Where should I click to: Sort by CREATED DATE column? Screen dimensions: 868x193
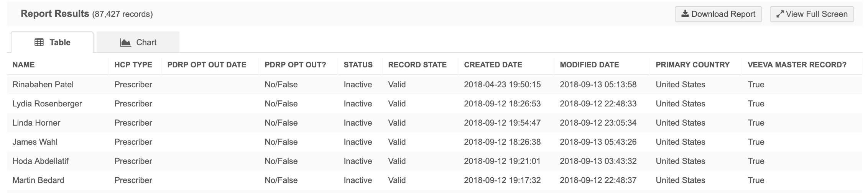tap(493, 65)
